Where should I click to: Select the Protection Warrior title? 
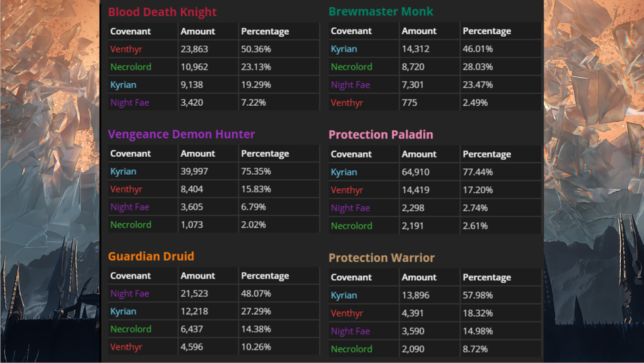click(381, 258)
